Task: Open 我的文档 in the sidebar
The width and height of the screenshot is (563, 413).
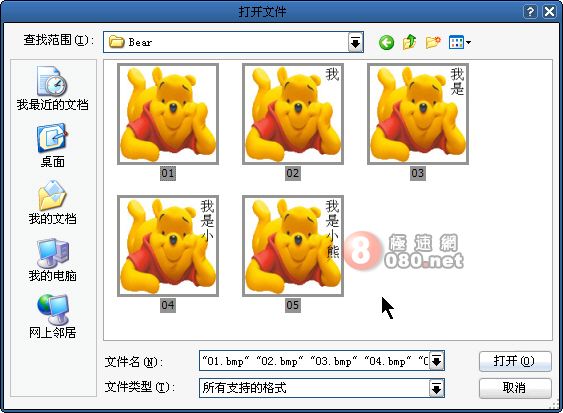Action: click(52, 203)
